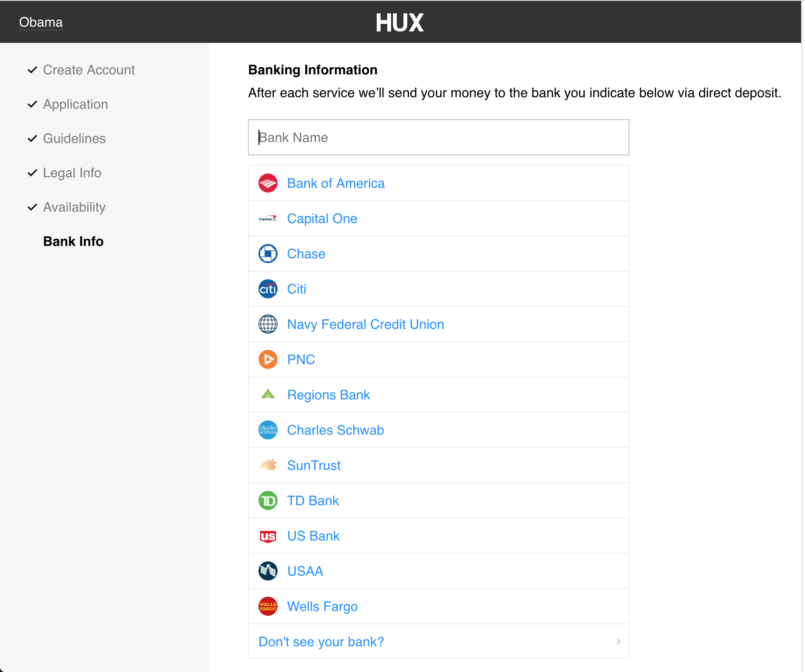805x672 pixels.
Task: Select TD Bank link
Action: pos(313,501)
